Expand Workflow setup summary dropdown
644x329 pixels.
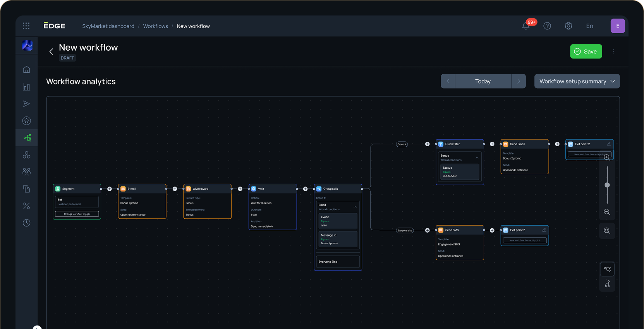point(577,81)
